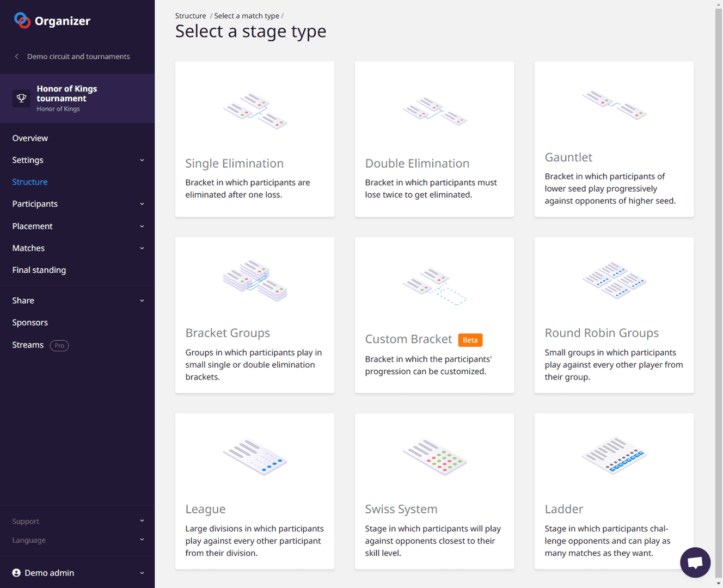The width and height of the screenshot is (723, 588).
Task: Expand the Language selector
Action: (77, 540)
